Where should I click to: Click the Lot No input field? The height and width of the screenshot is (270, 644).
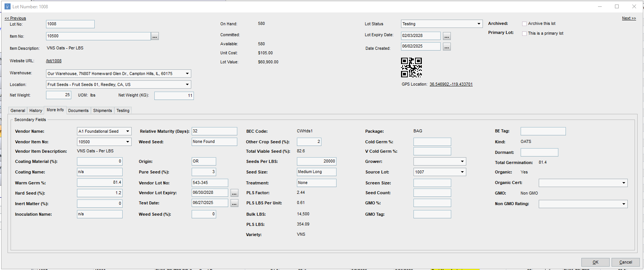(70, 24)
